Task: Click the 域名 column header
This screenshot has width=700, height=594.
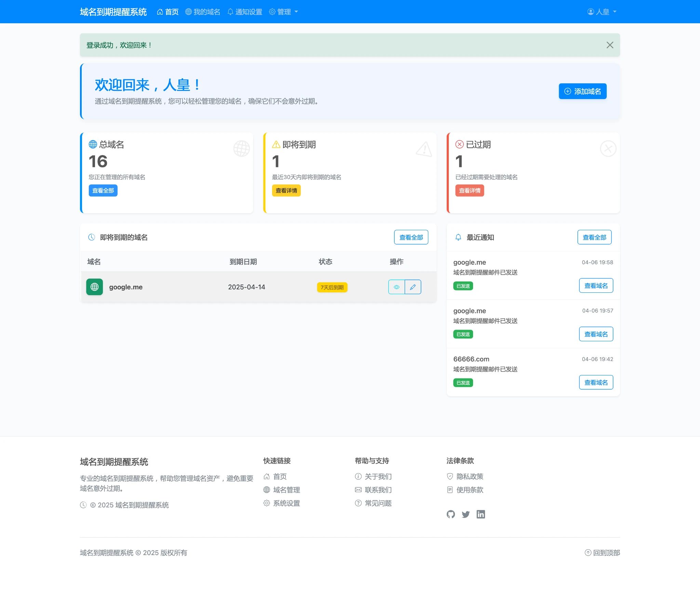Action: 94,262
